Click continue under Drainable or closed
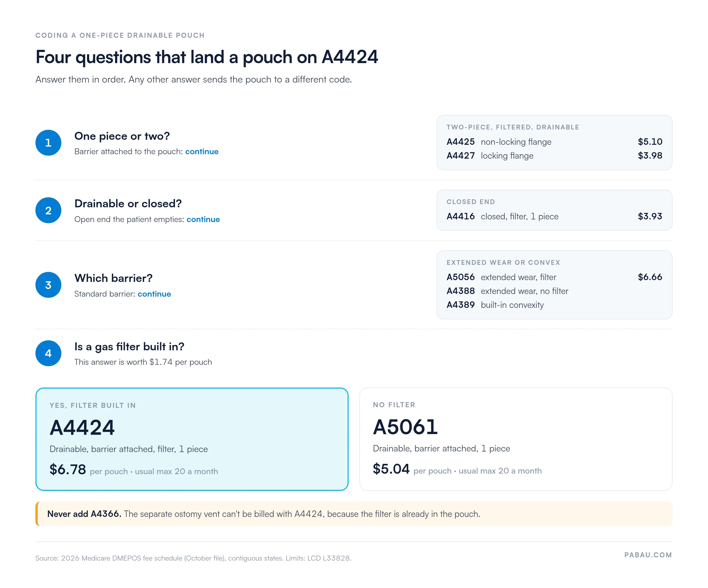Viewport: 708px width, 588px height. point(203,219)
